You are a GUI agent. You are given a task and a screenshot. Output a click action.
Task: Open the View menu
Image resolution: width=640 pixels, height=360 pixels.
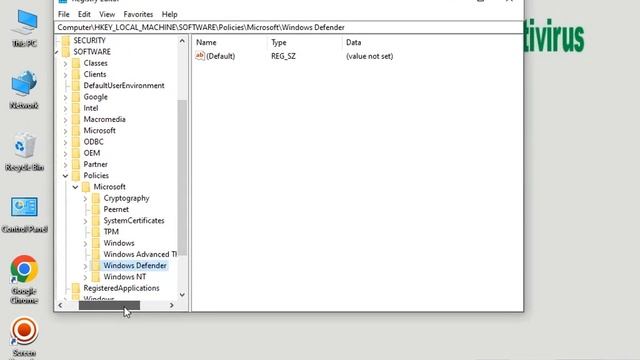coord(107,14)
